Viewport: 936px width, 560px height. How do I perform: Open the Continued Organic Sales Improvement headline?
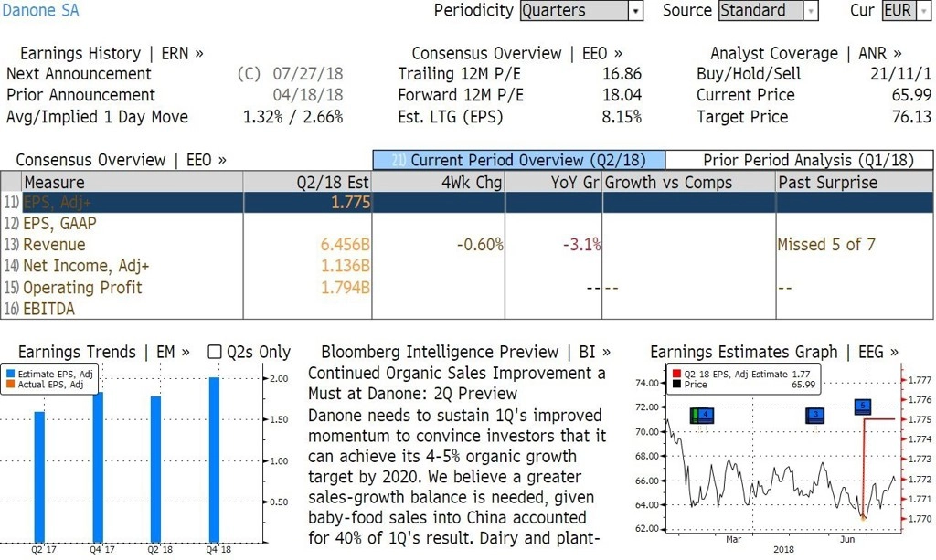457,384
